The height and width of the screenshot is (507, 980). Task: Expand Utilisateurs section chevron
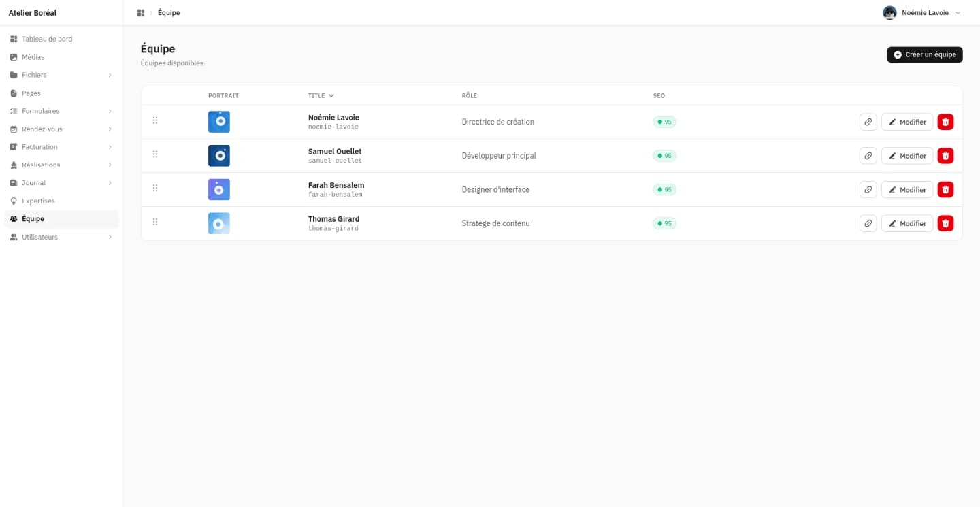coord(110,237)
